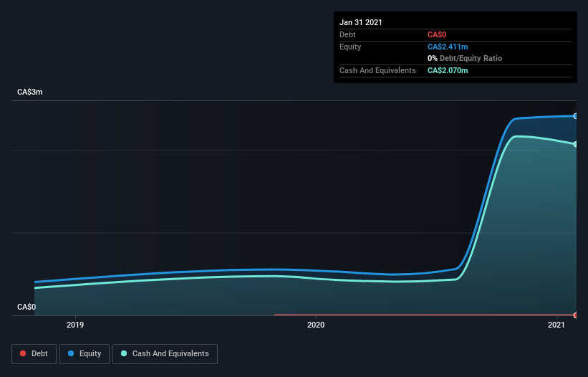The image size is (588, 377).
Task: Click the CA$3m y-axis label
Action: [x=30, y=92]
